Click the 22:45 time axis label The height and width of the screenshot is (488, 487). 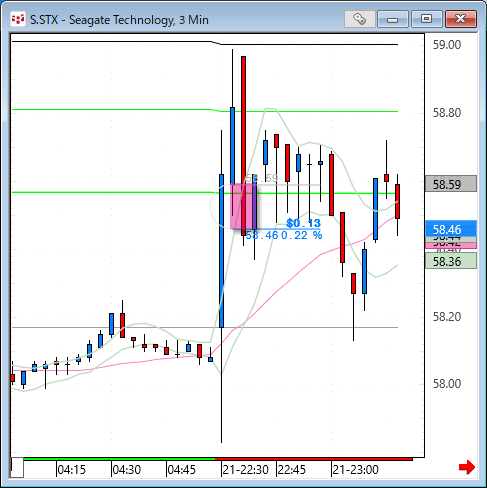click(291, 470)
